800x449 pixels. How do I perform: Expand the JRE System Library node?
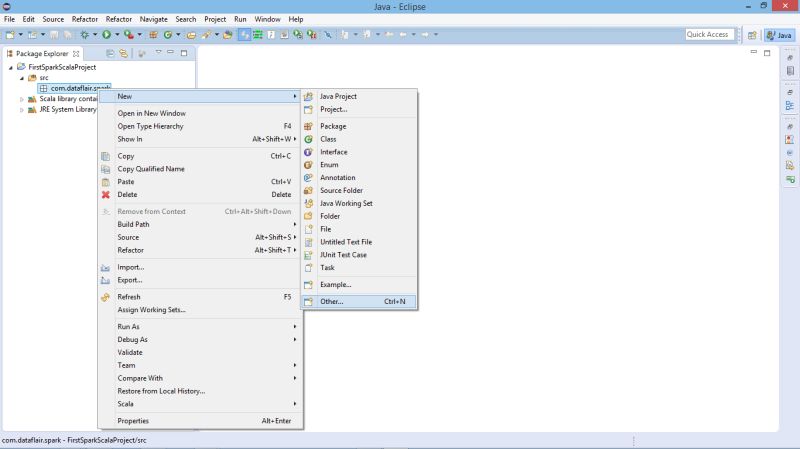(x=22, y=110)
